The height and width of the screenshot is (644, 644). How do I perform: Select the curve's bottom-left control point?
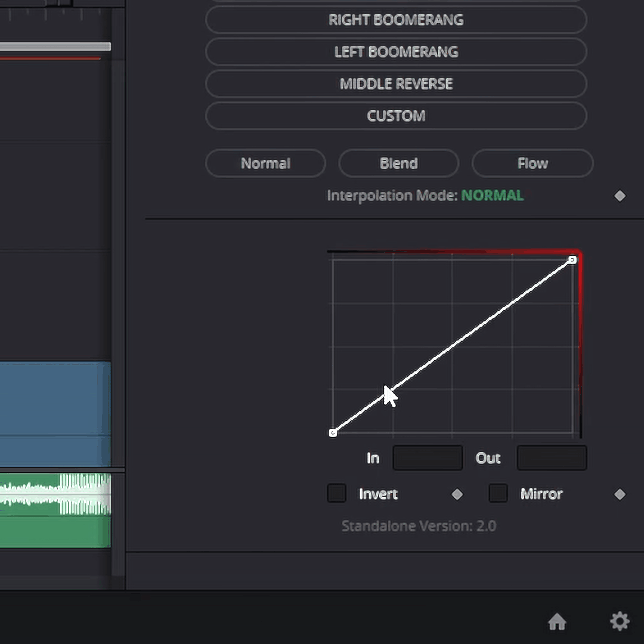[333, 432]
